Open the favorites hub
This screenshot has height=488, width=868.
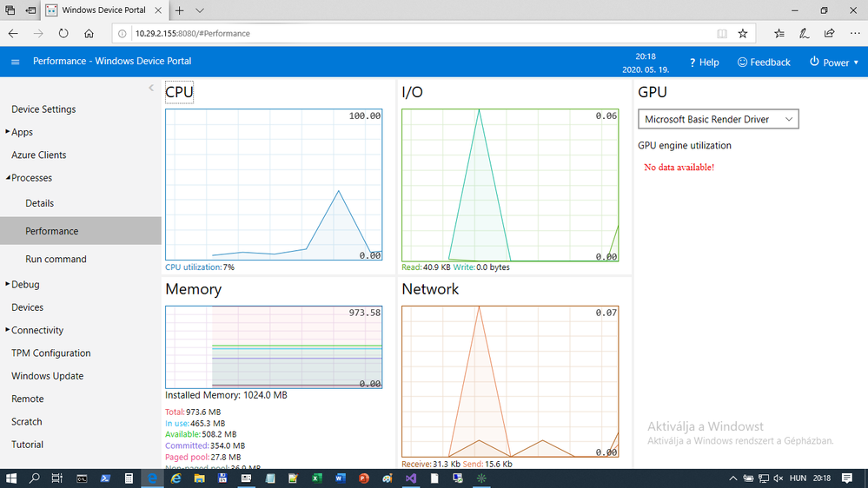(x=779, y=33)
